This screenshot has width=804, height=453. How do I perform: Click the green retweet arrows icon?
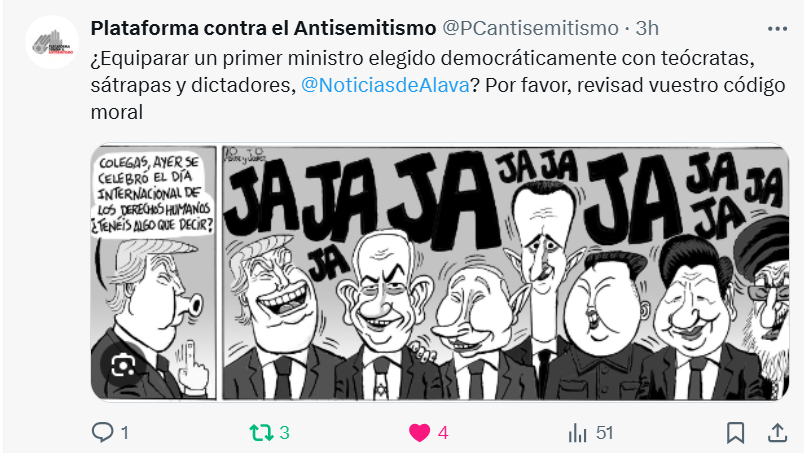(262, 433)
